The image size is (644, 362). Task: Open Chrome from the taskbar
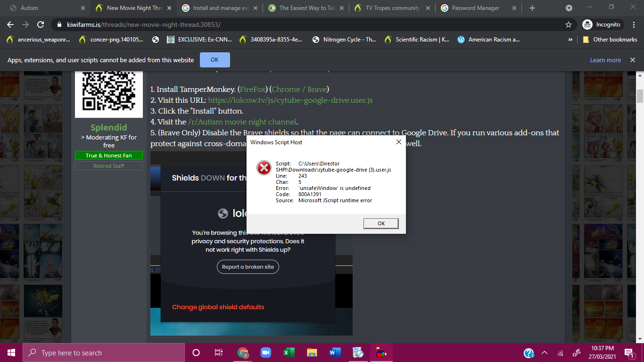pyautogui.click(x=243, y=353)
